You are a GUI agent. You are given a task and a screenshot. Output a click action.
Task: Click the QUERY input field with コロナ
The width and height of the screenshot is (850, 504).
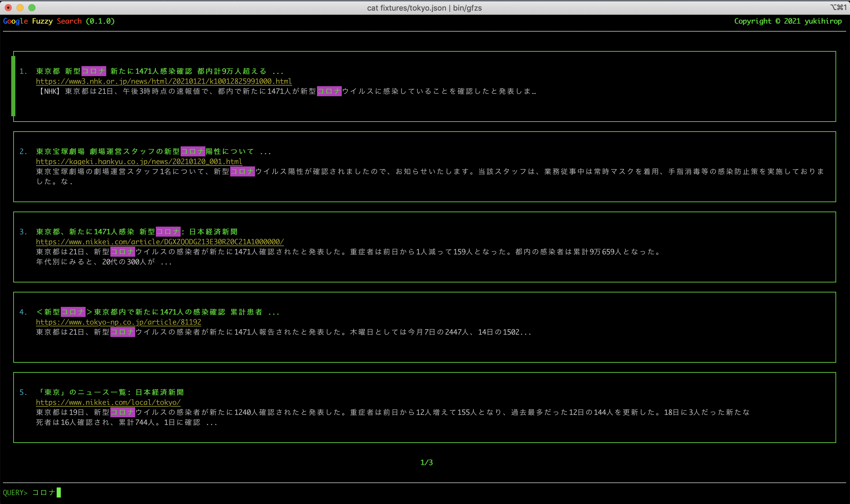[x=44, y=492]
